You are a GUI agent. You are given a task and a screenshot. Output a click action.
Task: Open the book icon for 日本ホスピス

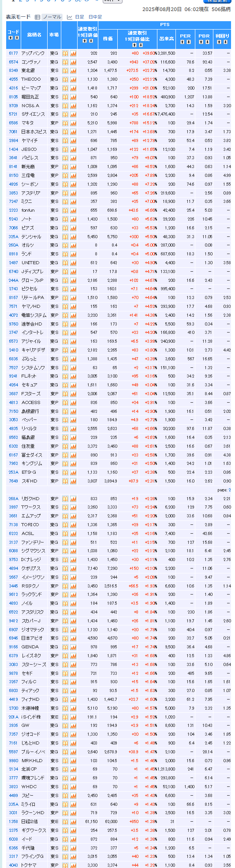pyautogui.click(x=65, y=132)
